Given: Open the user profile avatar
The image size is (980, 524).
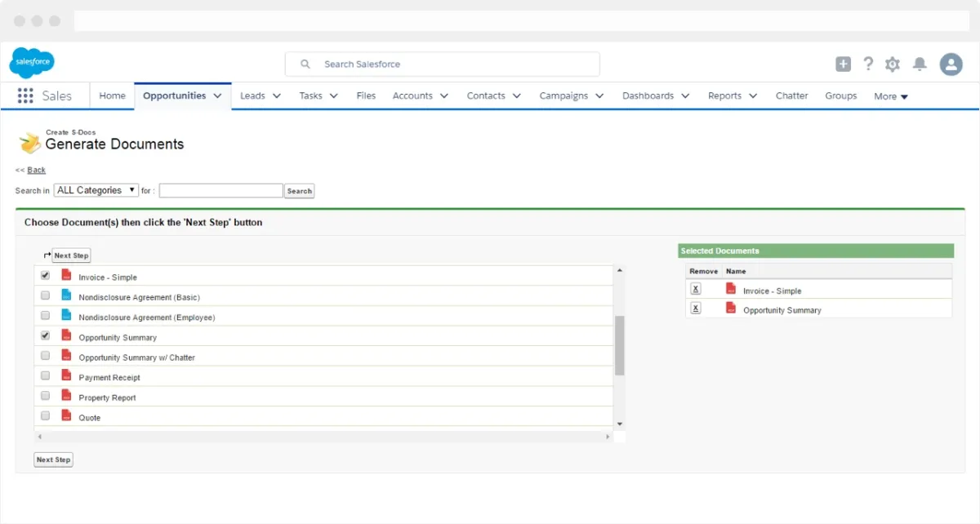Looking at the screenshot, I should tap(951, 64).
